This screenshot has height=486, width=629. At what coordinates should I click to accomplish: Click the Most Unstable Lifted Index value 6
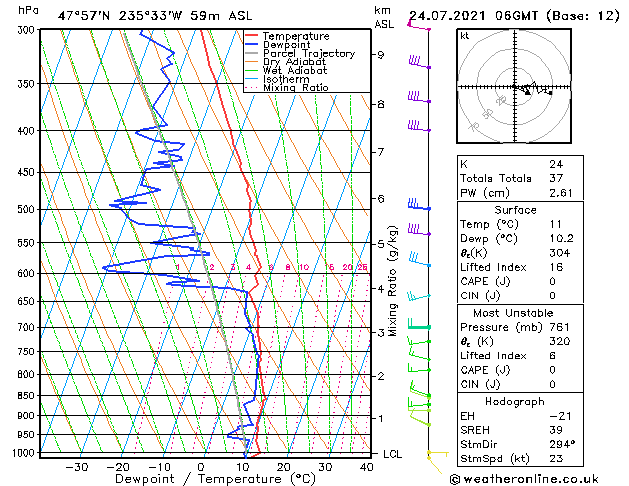pyautogui.click(x=552, y=356)
